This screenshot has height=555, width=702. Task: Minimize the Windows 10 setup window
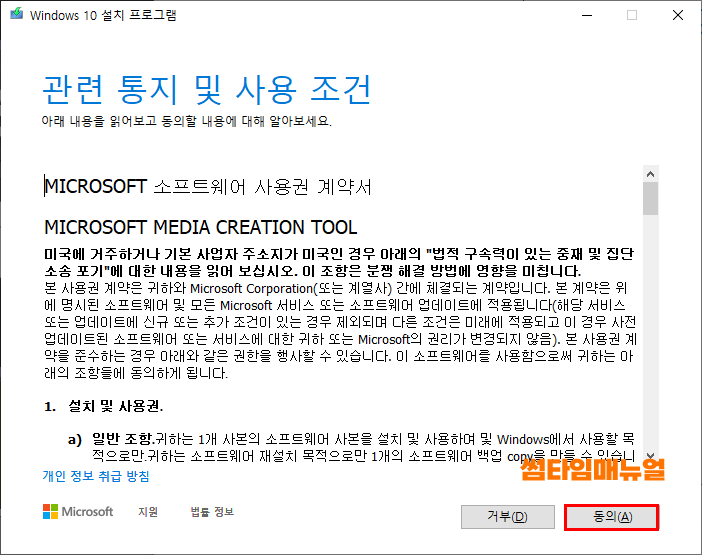[x=587, y=15]
